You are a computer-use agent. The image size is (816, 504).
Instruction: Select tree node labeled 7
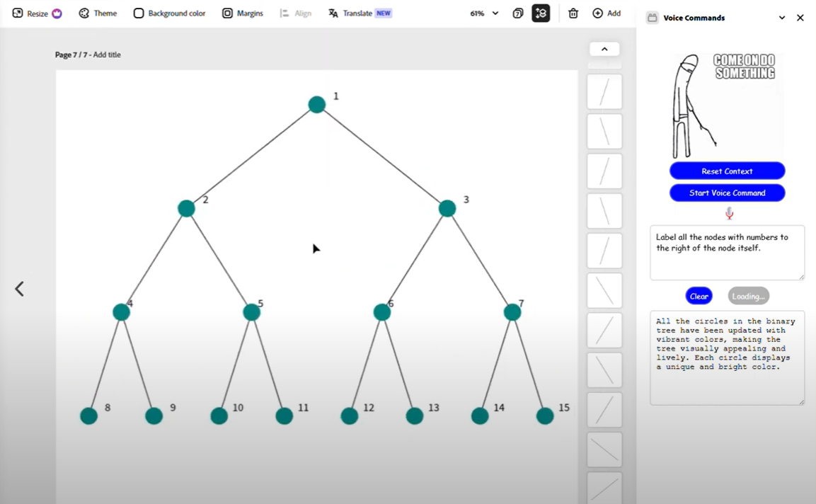coord(512,312)
